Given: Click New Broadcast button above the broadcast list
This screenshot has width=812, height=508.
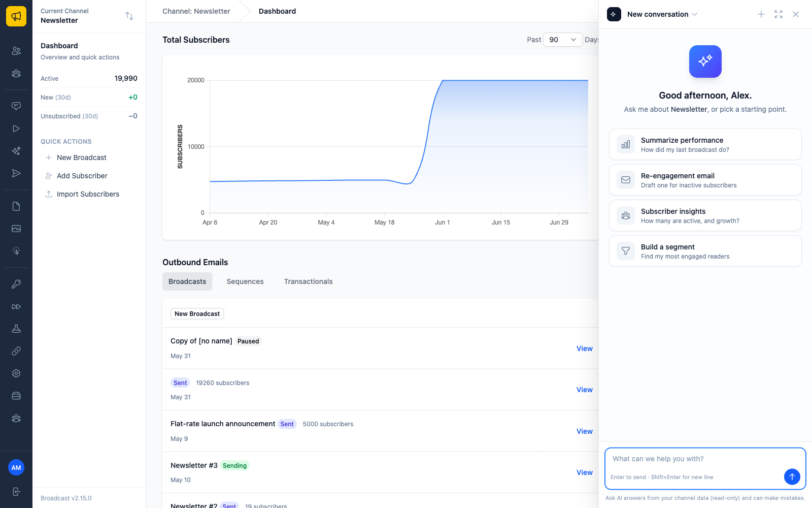Looking at the screenshot, I should point(197,314).
